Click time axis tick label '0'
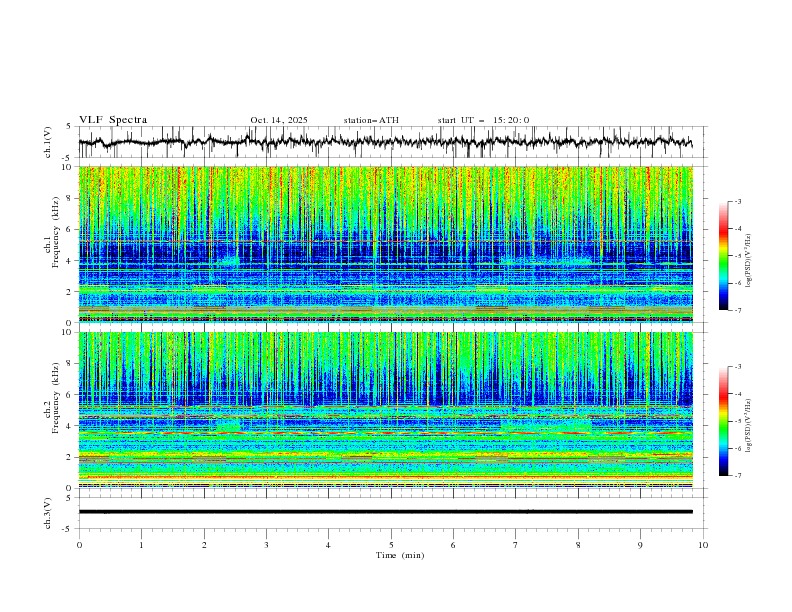 click(x=79, y=545)
